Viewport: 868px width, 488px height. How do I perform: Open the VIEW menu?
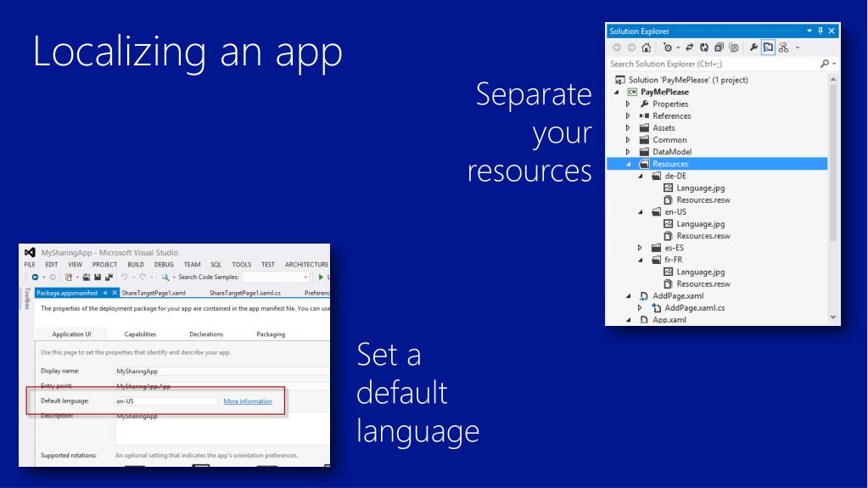[75, 265]
